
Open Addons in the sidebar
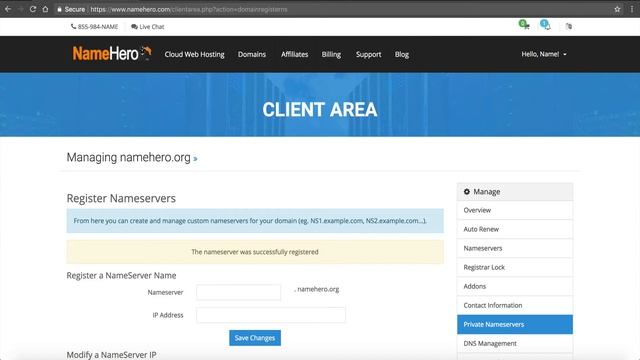pos(515,287)
